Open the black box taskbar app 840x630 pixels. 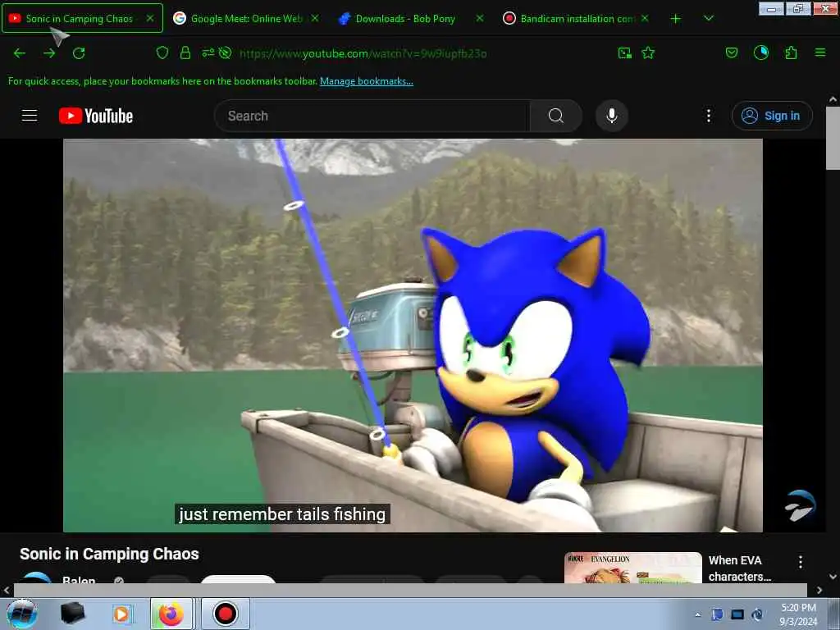pyautogui.click(x=72, y=614)
